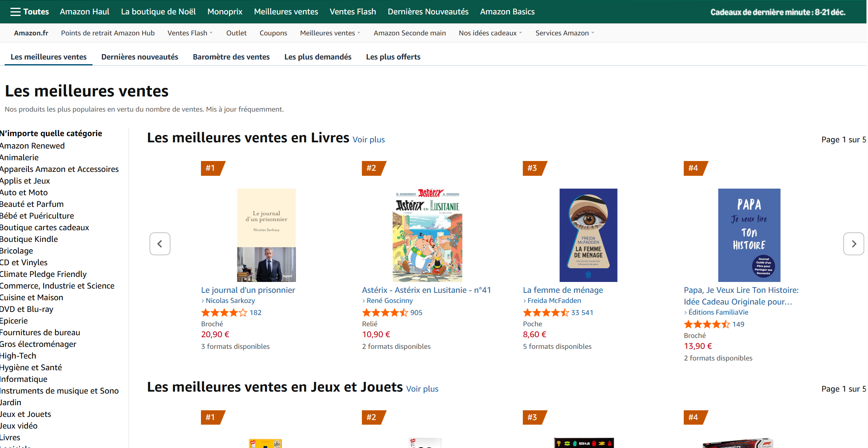Select the High-Tech category in the sidebar
The image size is (868, 448).
pos(18,356)
